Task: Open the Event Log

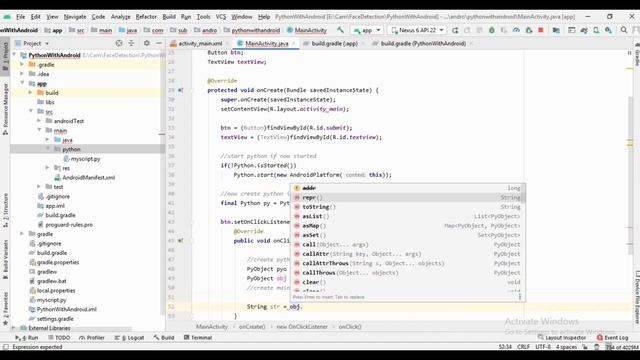Action: tap(612, 338)
